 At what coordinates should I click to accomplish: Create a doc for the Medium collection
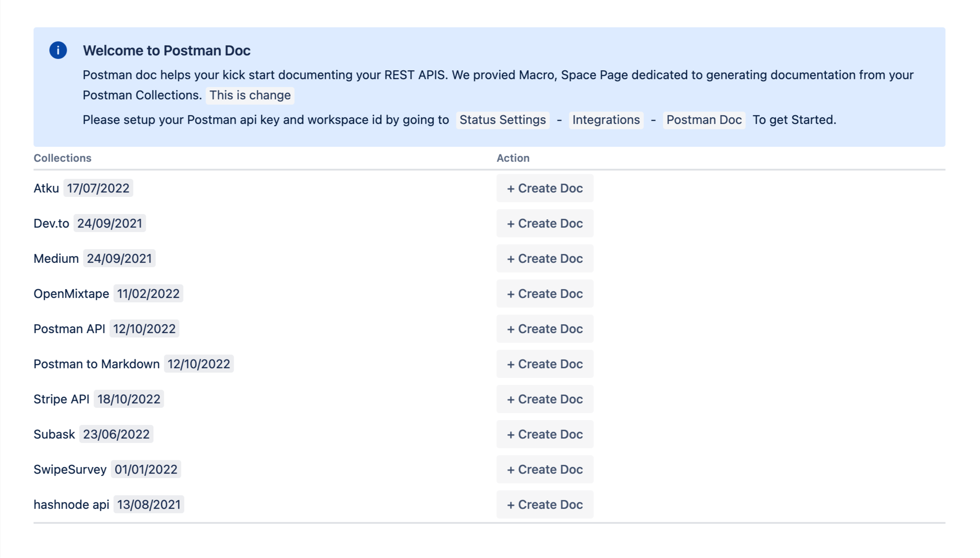tap(545, 258)
